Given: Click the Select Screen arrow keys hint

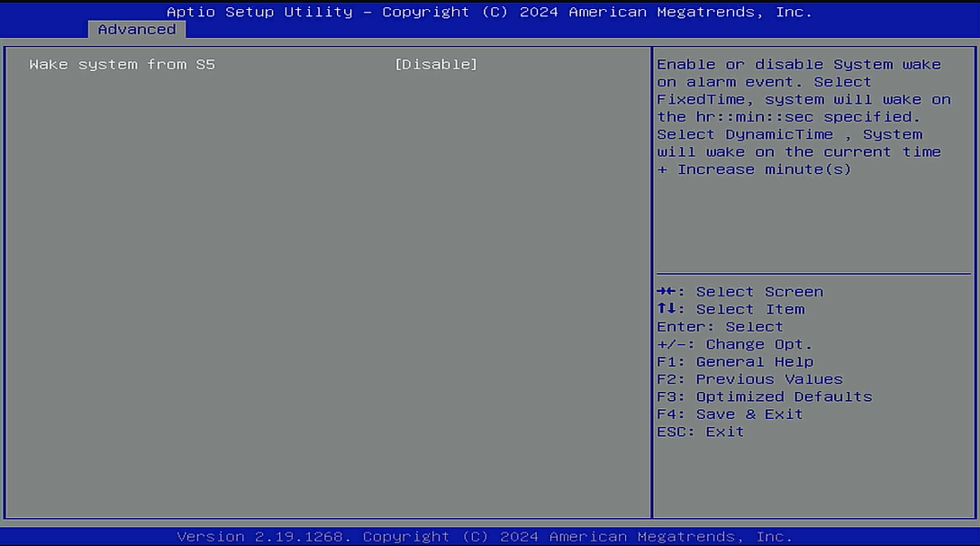Looking at the screenshot, I should point(740,292).
